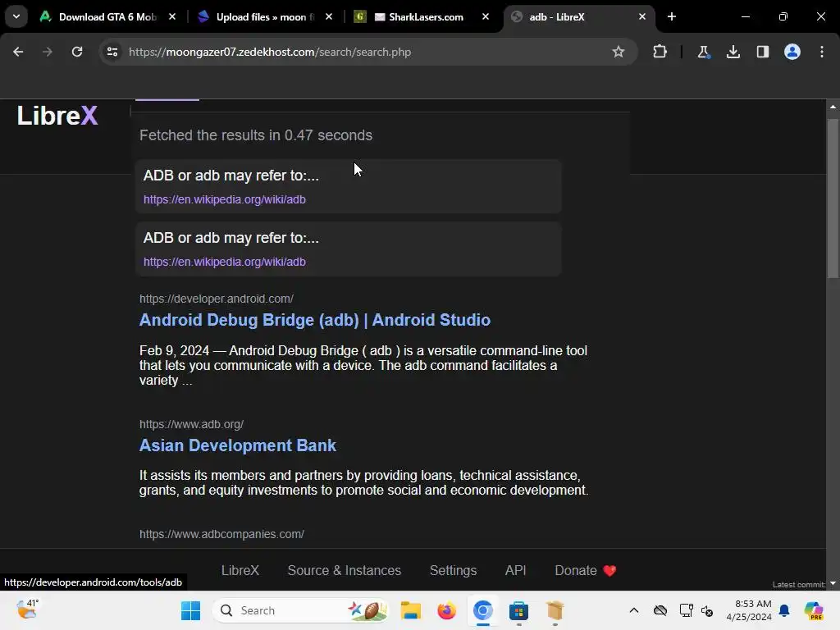Open the weather widget showing 41°
Screen dimensions: 840x630
27,609
